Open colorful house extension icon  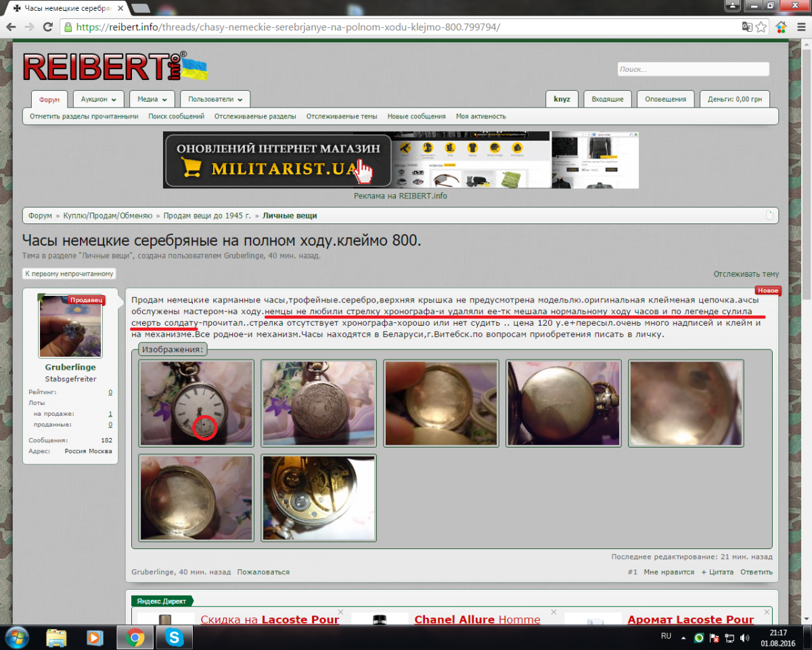point(781,27)
